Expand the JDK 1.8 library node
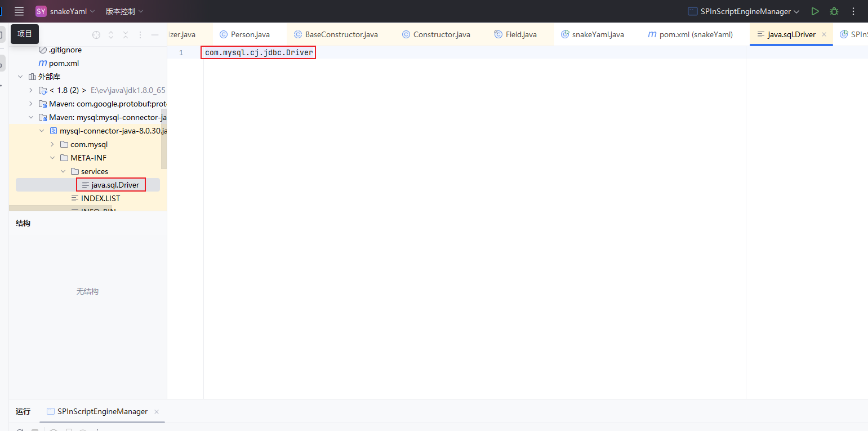The height and width of the screenshot is (431, 868). pos(31,90)
